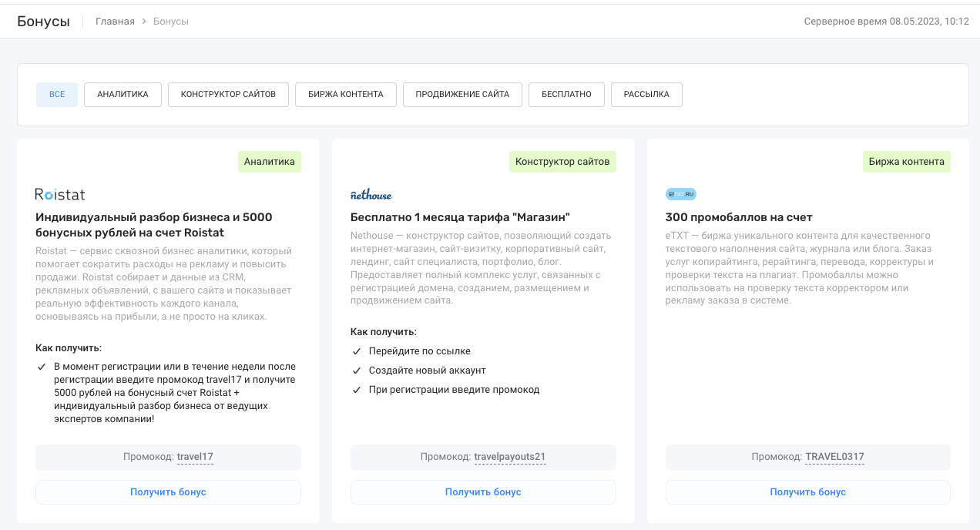
Task: Go to Главная in breadcrumbs
Action: click(x=115, y=22)
